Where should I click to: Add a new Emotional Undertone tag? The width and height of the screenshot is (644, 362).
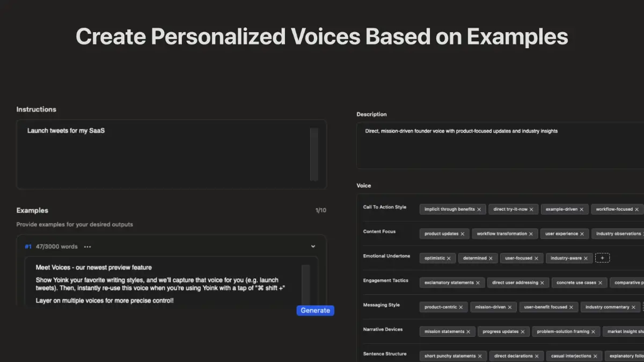(602, 258)
